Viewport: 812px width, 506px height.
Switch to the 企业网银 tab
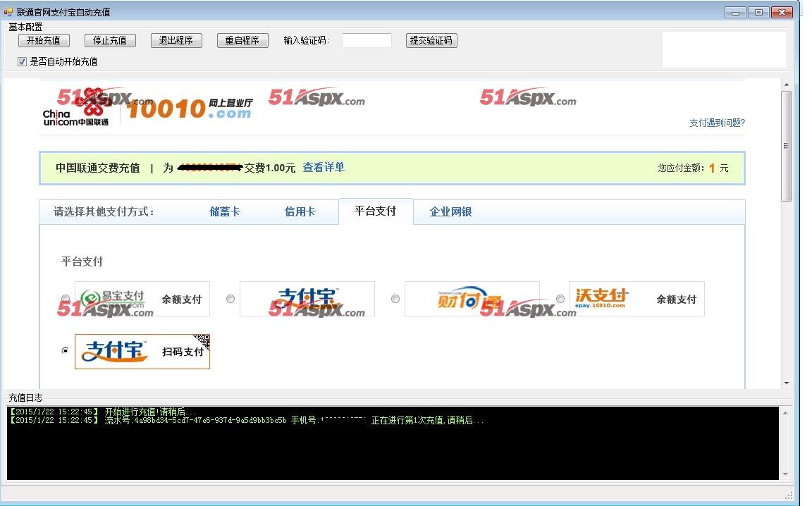click(x=450, y=211)
